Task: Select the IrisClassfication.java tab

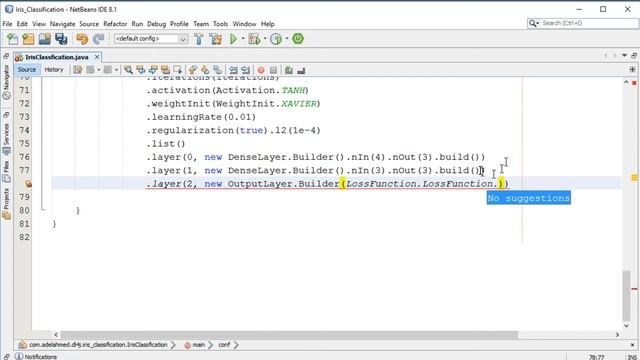Action: click(x=57, y=57)
